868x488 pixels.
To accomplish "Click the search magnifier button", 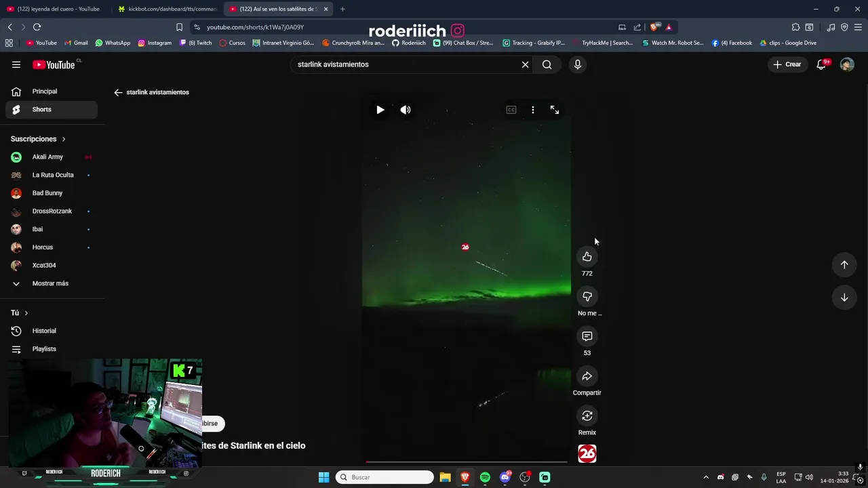I will click(x=547, y=64).
